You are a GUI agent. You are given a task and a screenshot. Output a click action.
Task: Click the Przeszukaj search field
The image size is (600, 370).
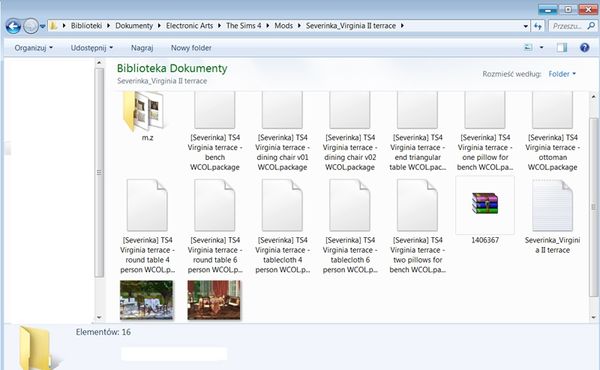[x=567, y=26]
